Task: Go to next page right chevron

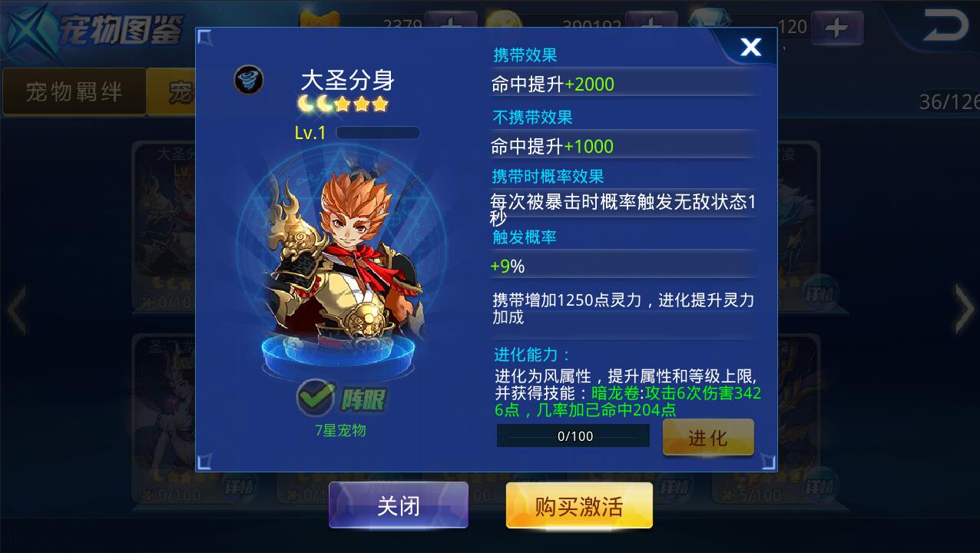Action: pyautogui.click(x=965, y=309)
